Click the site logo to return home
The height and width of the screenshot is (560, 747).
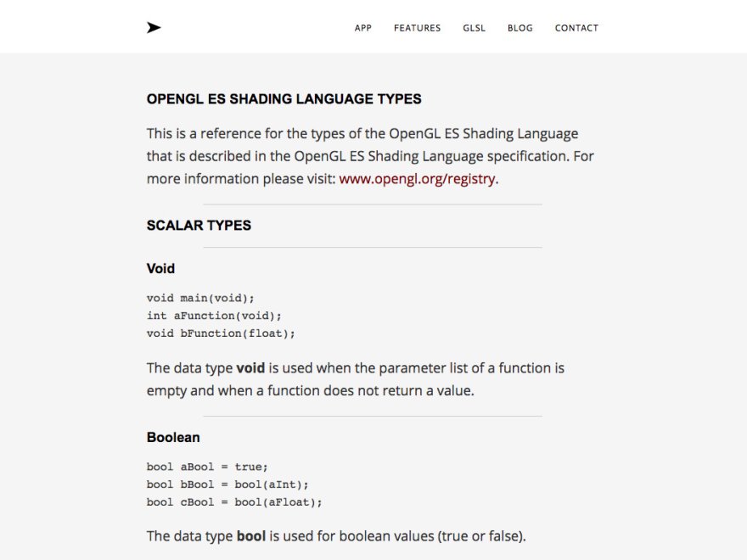click(154, 26)
